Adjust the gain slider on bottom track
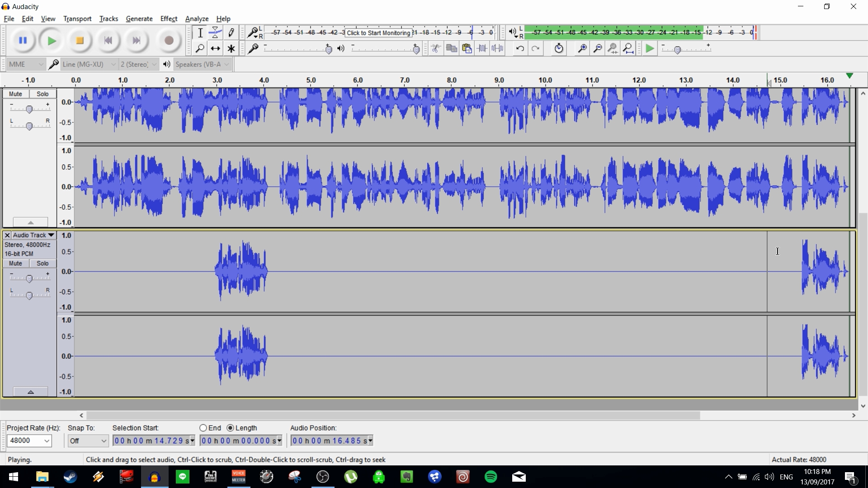The width and height of the screenshot is (868, 488). 30,278
